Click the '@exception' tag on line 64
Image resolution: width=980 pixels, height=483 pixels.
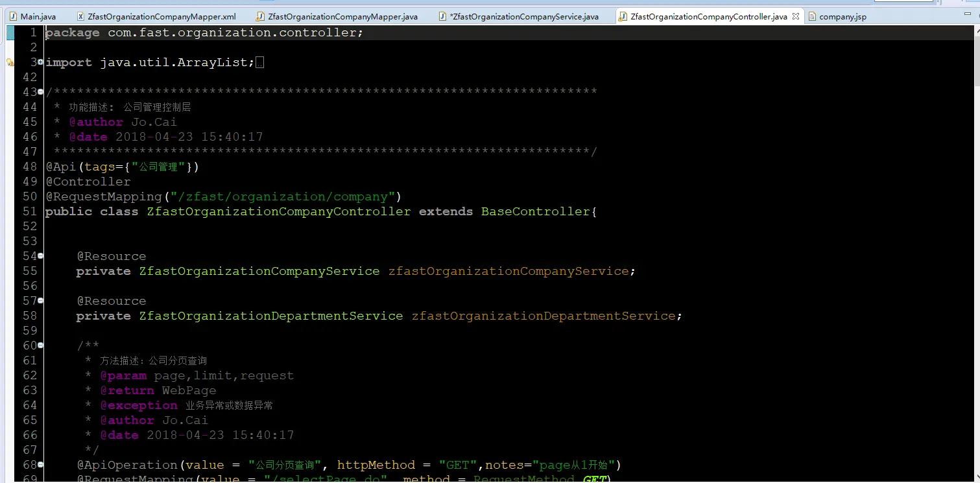click(x=138, y=405)
